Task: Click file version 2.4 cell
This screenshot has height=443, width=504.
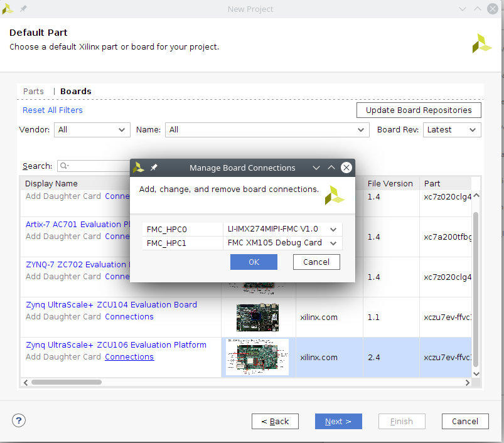Action: coord(391,357)
